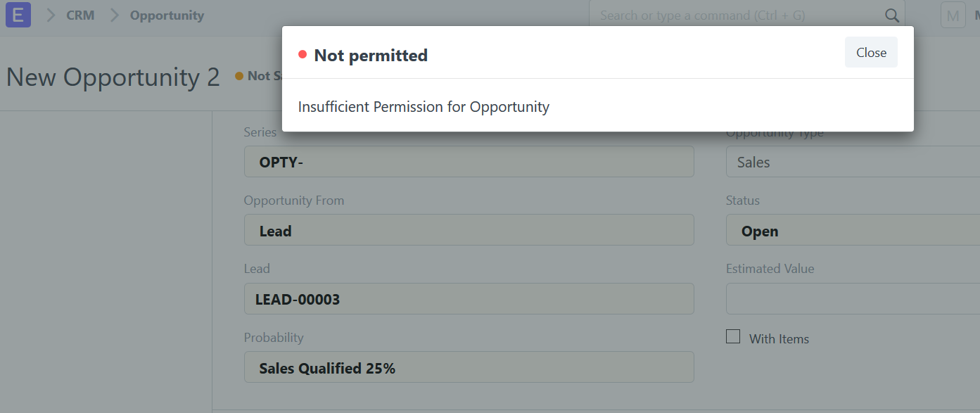This screenshot has width=980, height=413.
Task: Click the red dot beside Not permitted
Action: pyautogui.click(x=303, y=54)
